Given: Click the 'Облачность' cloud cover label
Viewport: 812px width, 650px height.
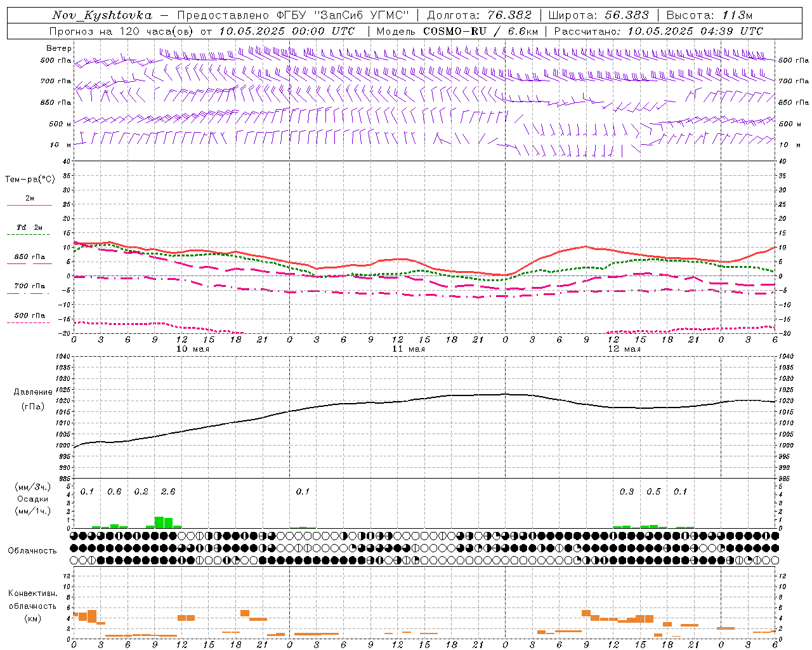Looking at the screenshot, I should click(32, 551).
